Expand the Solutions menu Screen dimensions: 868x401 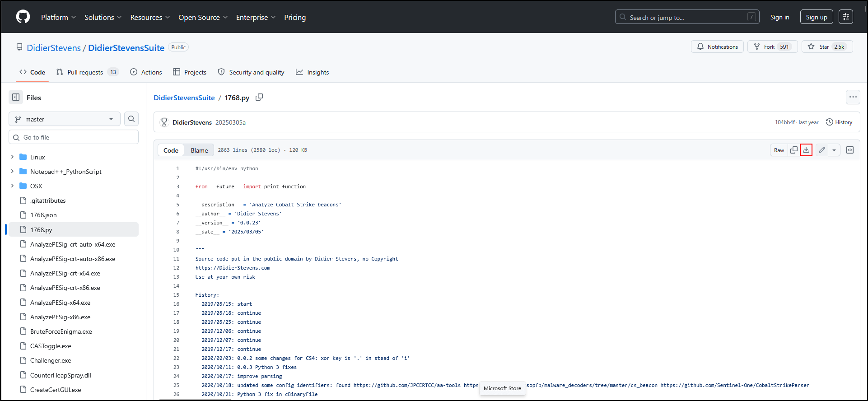(103, 17)
